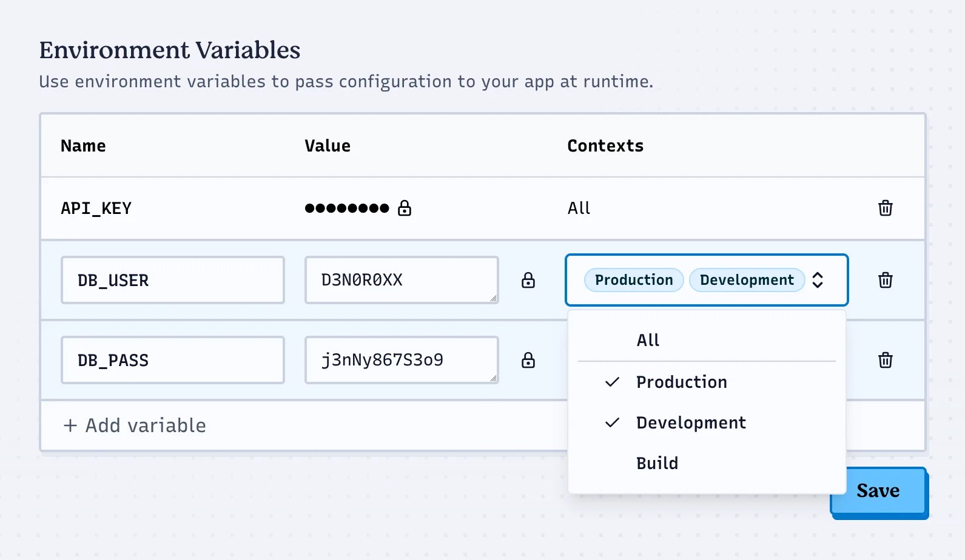Click the Add variable link
The width and height of the screenshot is (965, 560).
click(x=146, y=425)
